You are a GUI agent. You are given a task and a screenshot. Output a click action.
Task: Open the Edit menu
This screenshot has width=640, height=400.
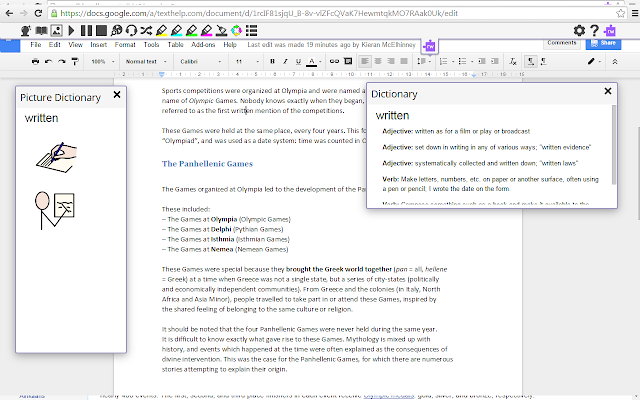54,44
